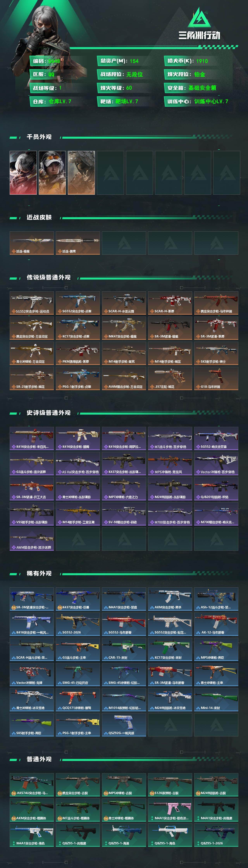Click the 安全箱 基础安全箱 info field
Image resolution: width=248 pixels, height=868 pixels.
pyautogui.click(x=199, y=88)
